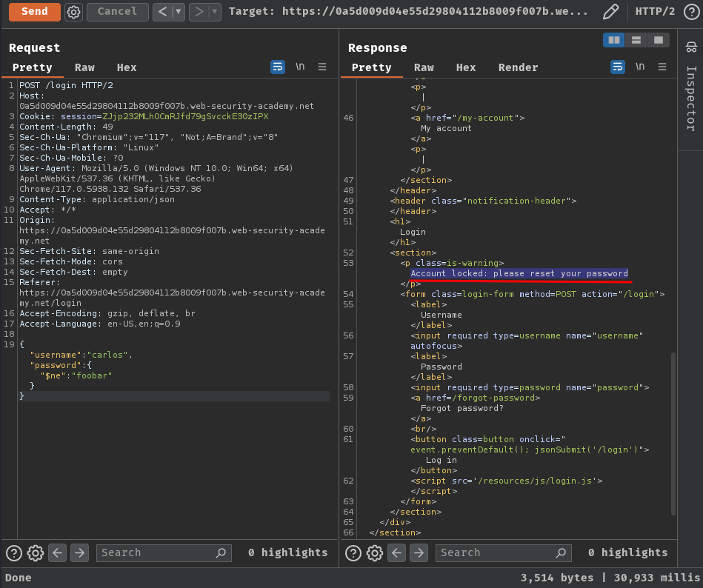Toggle word wrap in Response panel
This screenshot has height=588, width=703.
pos(618,67)
